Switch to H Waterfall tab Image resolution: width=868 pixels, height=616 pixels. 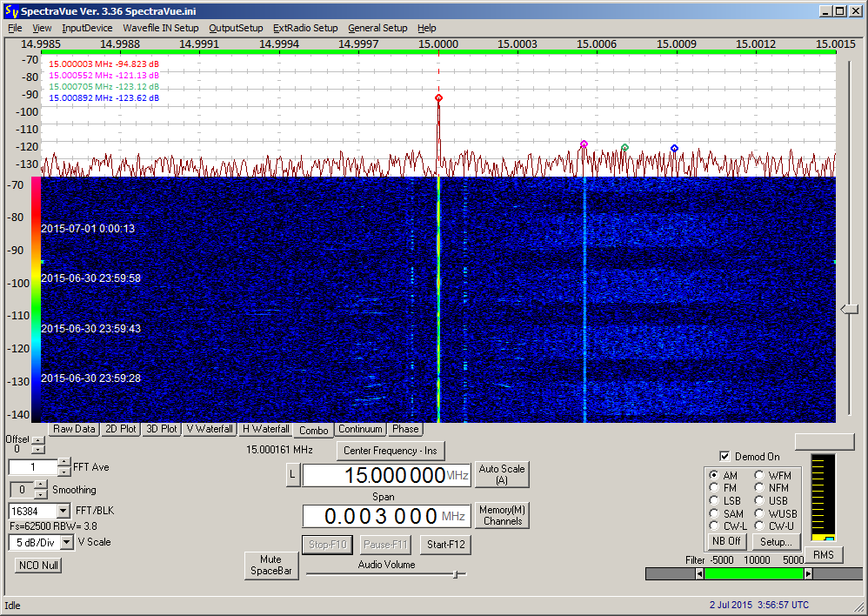coord(266,429)
